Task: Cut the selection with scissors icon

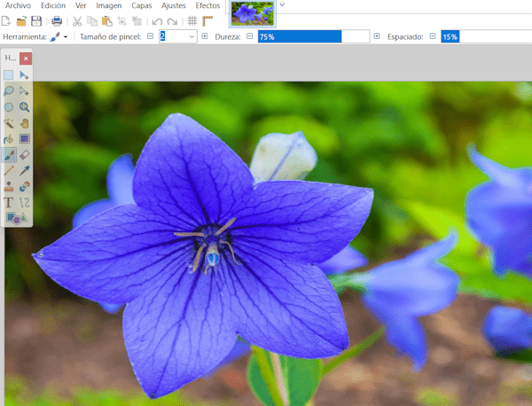Action: (x=77, y=21)
